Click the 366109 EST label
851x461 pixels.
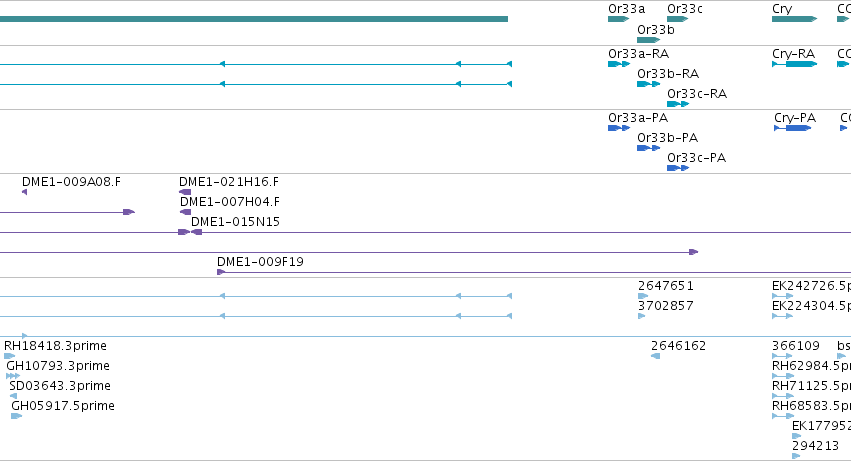[796, 346]
